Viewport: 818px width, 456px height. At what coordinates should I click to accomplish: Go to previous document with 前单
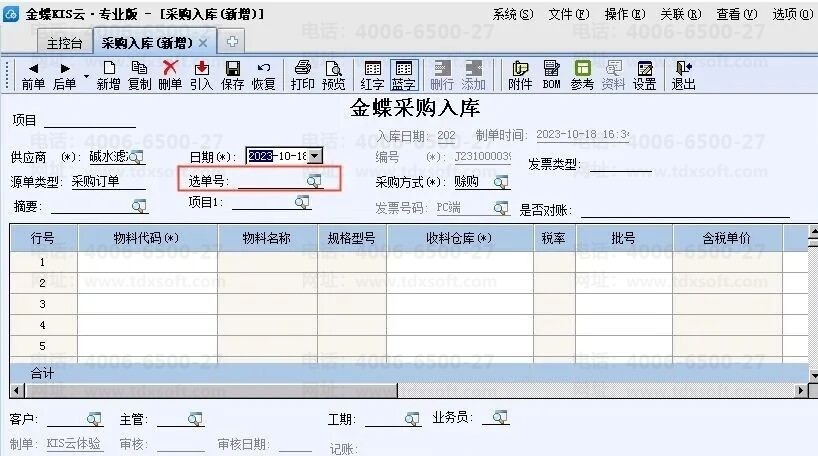pos(33,76)
